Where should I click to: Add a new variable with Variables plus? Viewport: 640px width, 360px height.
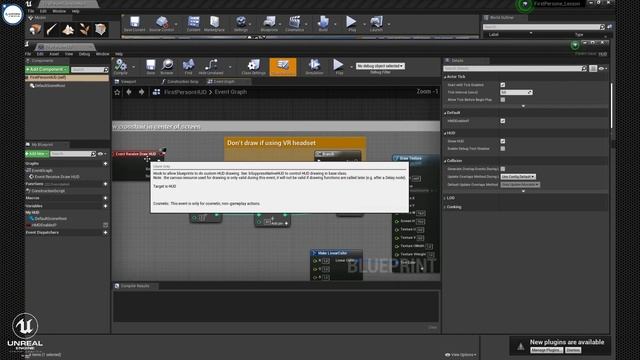pyautogui.click(x=105, y=206)
